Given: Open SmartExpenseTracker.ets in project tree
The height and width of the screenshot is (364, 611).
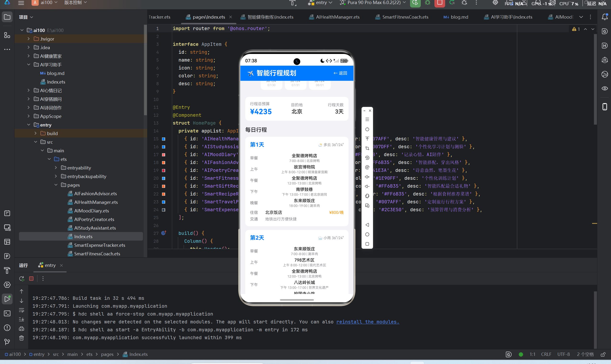Looking at the screenshot, I should [x=99, y=245].
